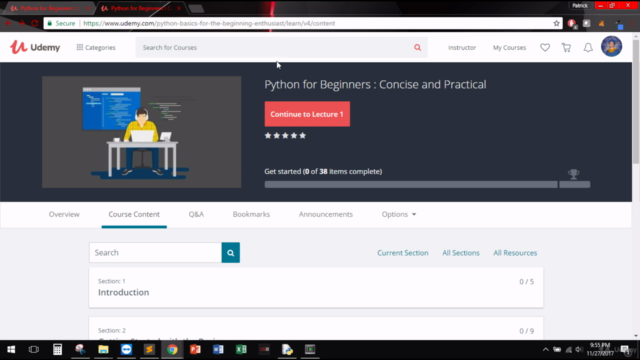Click the taskbar clock
Image resolution: width=640 pixels, height=360 pixels.
600,350
